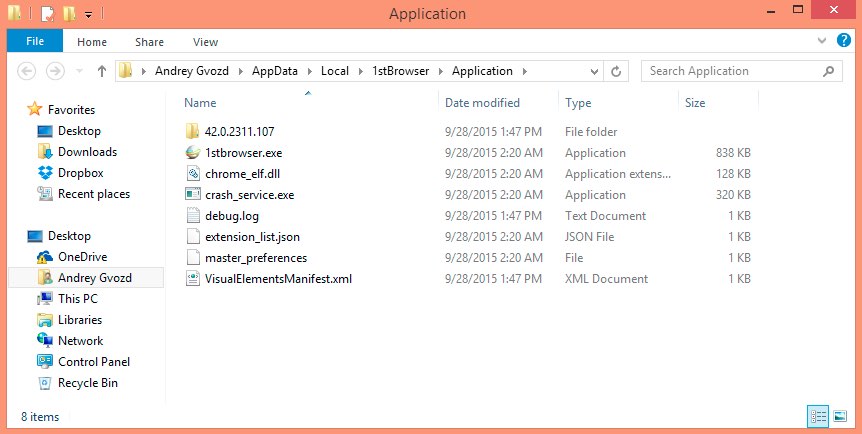Switch to Details view layout
Screen dimensions: 862x434
click(817, 416)
